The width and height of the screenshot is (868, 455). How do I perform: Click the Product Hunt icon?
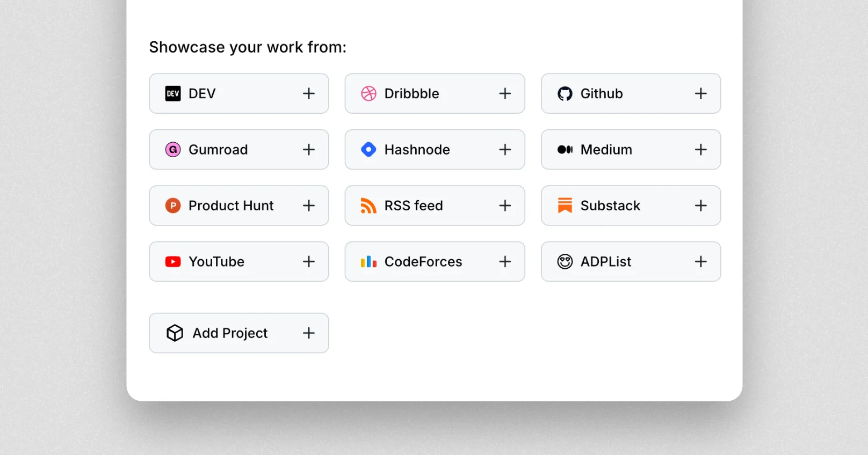(172, 206)
